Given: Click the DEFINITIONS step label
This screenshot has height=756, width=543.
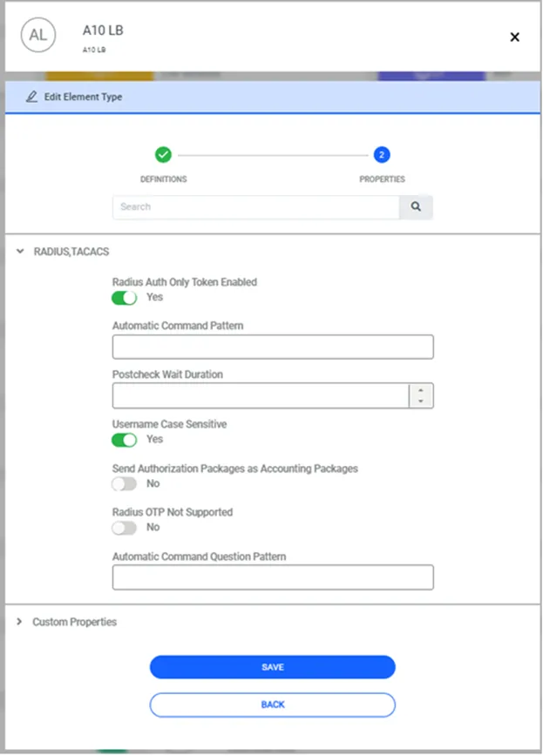Looking at the screenshot, I should point(163,179).
